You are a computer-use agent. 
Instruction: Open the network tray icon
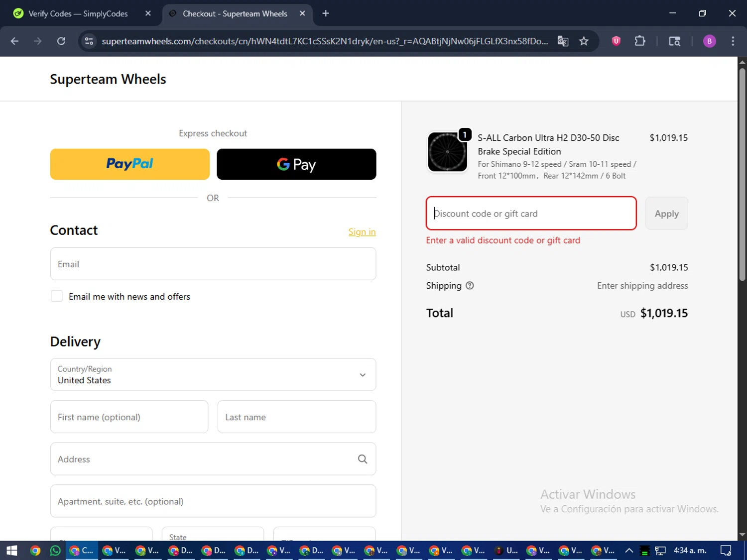click(660, 551)
